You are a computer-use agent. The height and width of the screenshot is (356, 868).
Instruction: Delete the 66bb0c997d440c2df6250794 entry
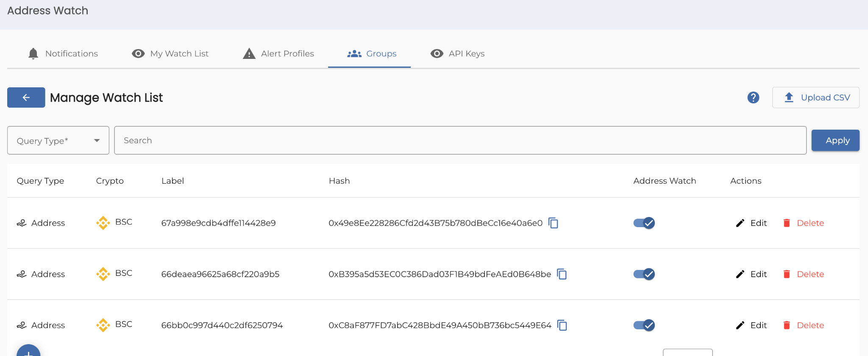[804, 325]
